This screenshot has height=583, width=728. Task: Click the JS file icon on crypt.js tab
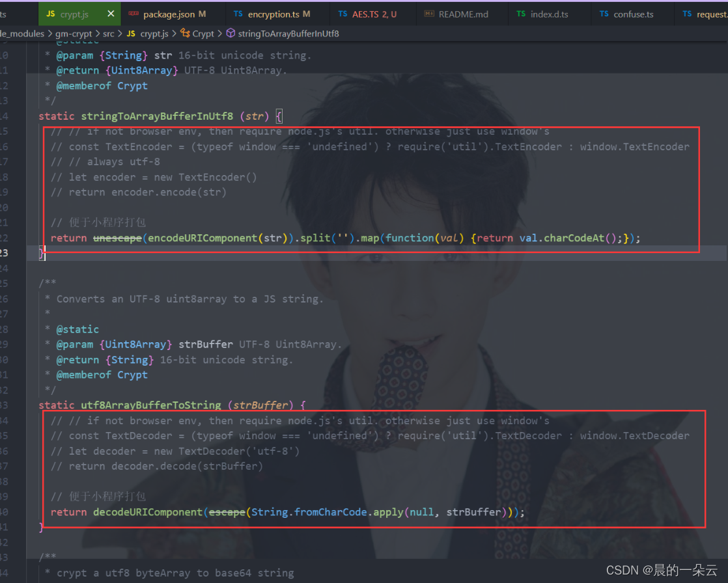(50, 13)
